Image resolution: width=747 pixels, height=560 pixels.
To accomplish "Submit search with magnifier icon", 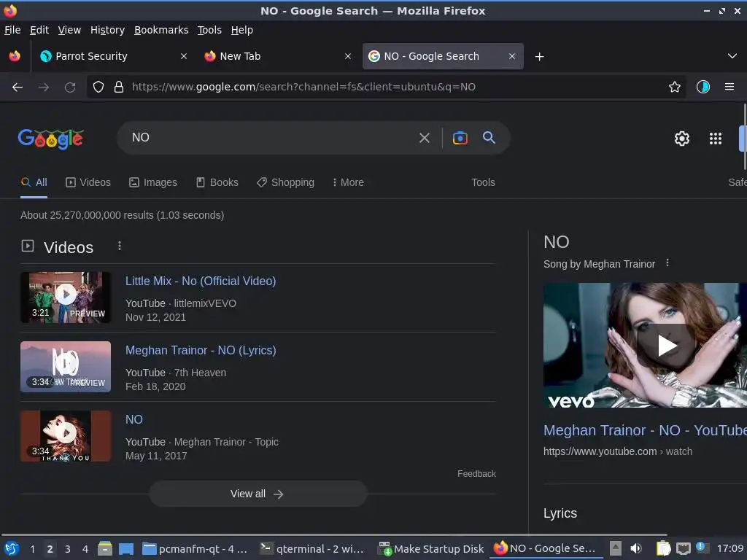I will pos(489,138).
